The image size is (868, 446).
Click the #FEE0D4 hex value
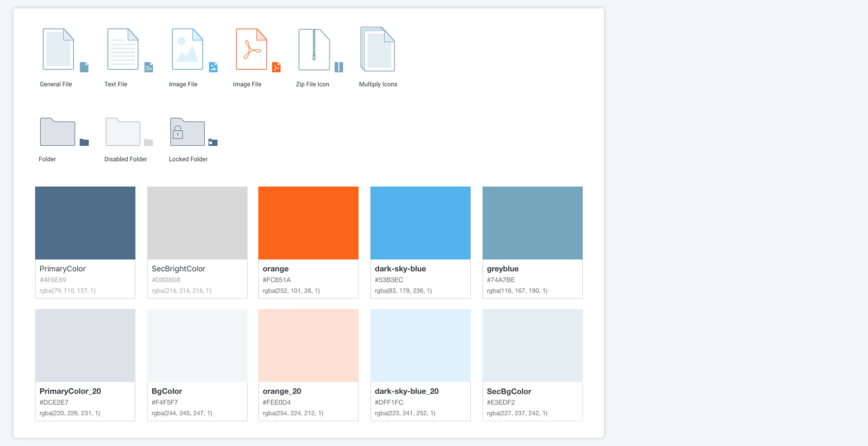[x=277, y=403]
